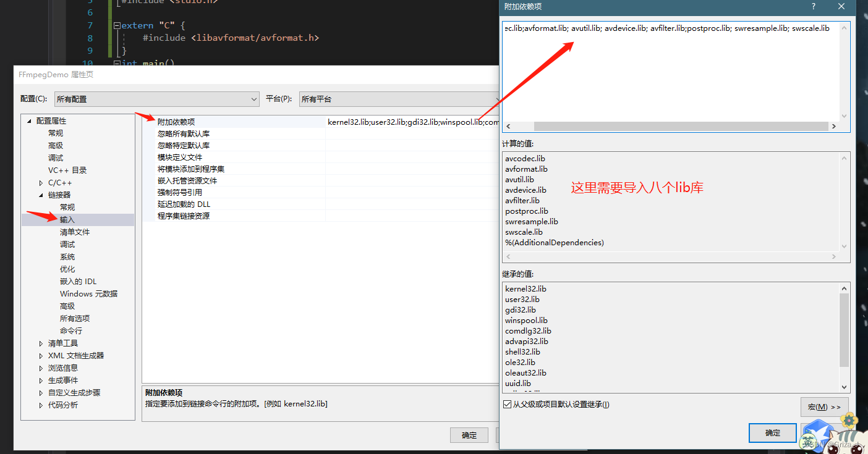Screen dimensions: 868x454
Task: Select 高级 under 配置属性
Action: 56,146
